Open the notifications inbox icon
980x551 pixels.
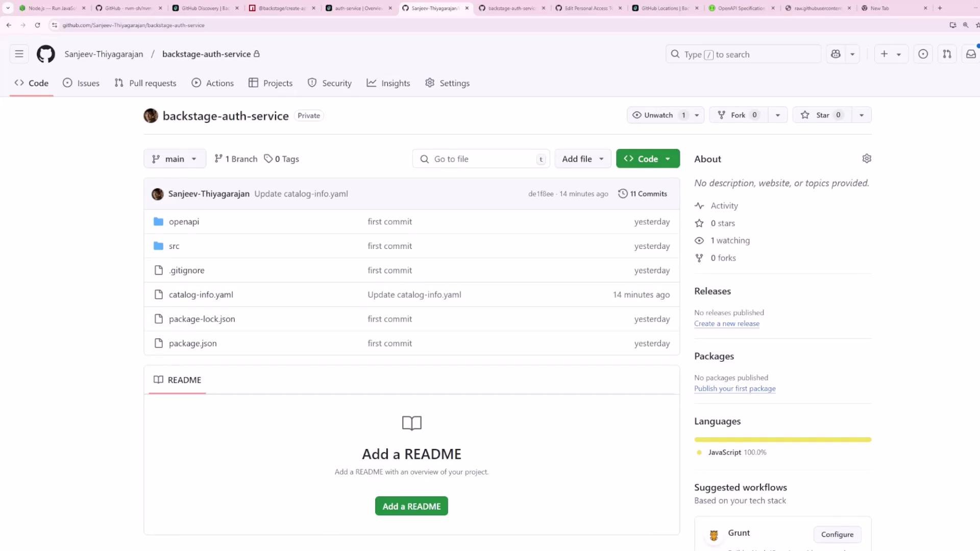[x=971, y=54]
